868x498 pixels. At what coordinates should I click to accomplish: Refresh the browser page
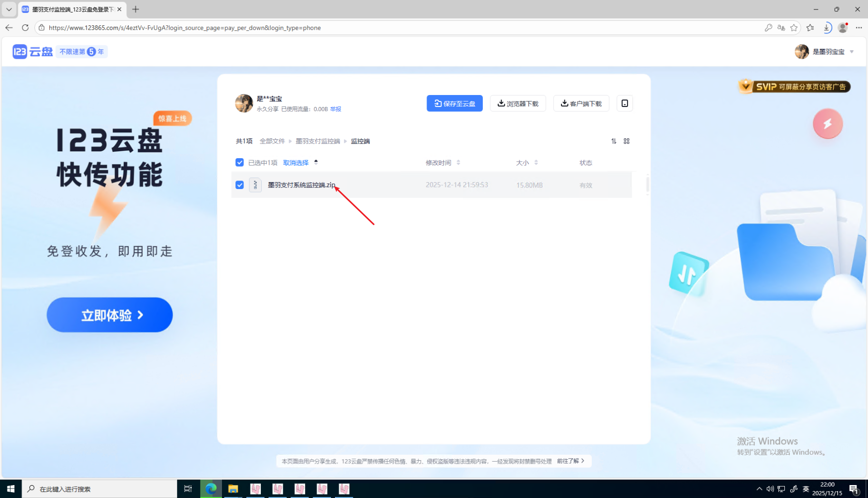point(25,28)
